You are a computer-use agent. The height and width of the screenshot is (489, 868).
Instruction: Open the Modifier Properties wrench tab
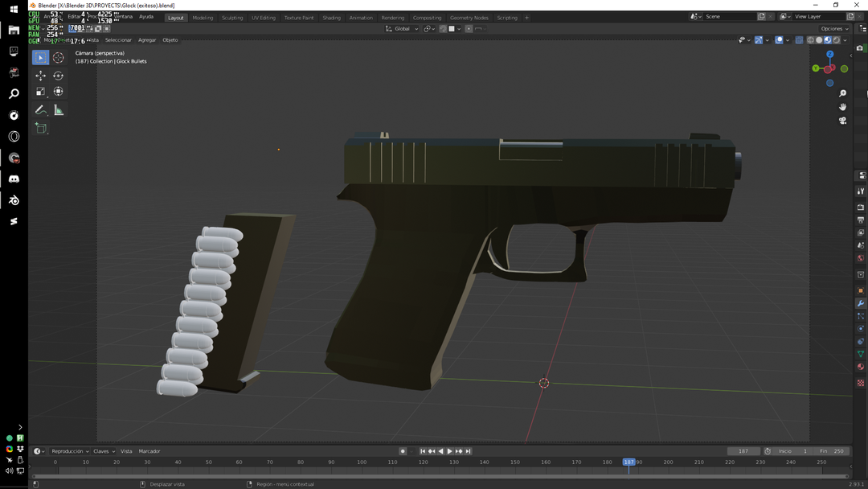(861, 303)
